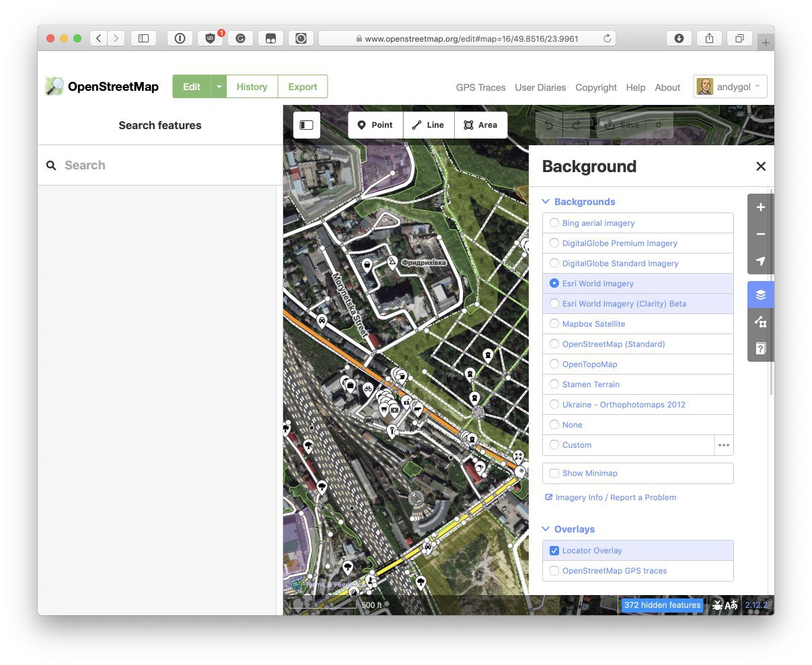Viewport: 812px width, 665px height.
Task: Toggle the iD editor sidebar icon
Action: pyautogui.click(x=307, y=125)
